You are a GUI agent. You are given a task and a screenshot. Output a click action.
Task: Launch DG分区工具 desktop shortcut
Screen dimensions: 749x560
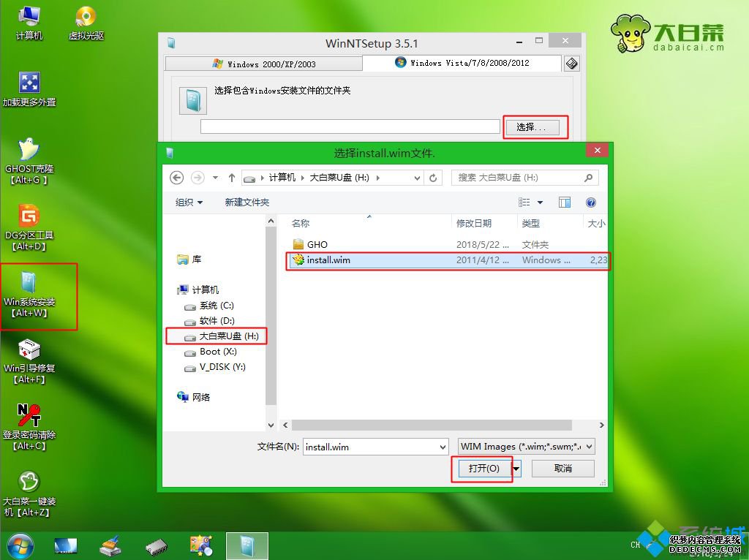(x=29, y=227)
